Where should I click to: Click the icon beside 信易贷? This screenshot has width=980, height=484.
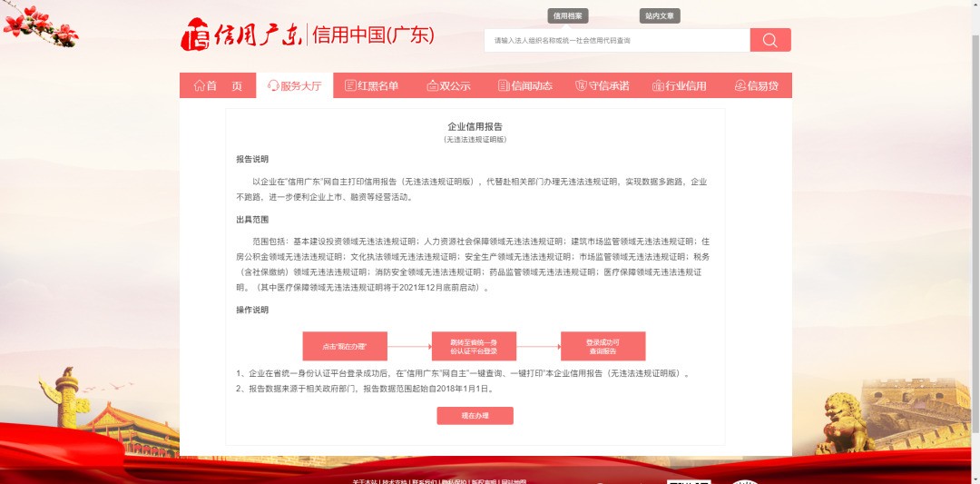(x=740, y=86)
